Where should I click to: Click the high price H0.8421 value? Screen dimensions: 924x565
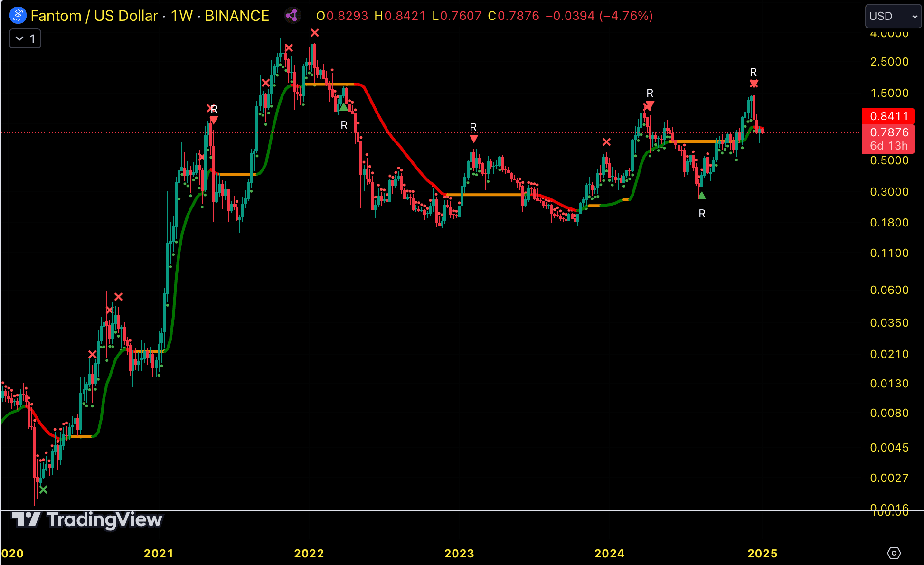(x=400, y=16)
